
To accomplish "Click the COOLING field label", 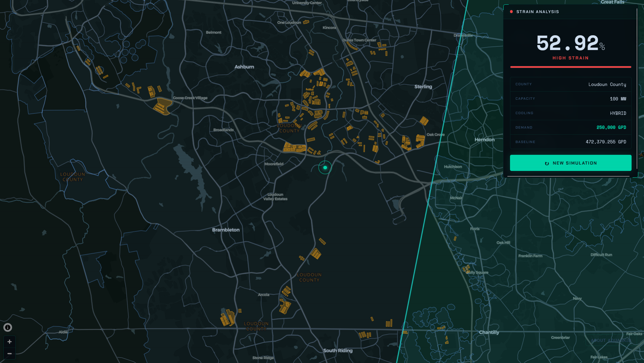I will pyautogui.click(x=524, y=113).
